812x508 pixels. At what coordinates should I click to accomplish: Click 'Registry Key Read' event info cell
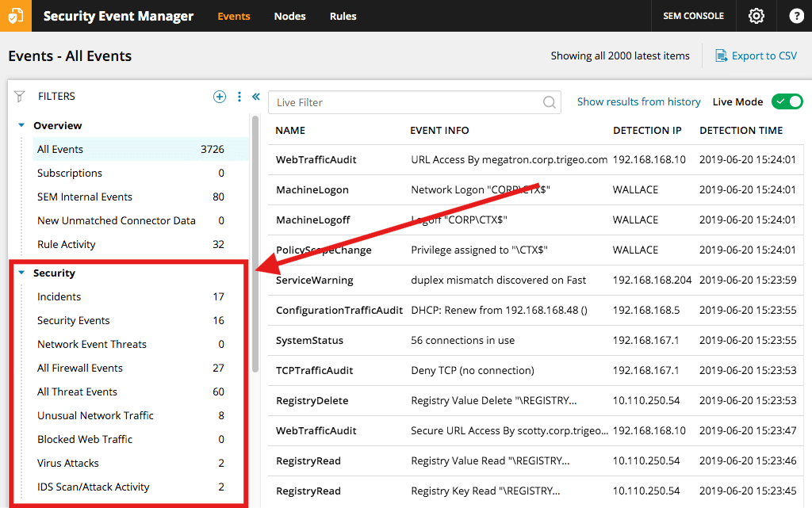485,491
